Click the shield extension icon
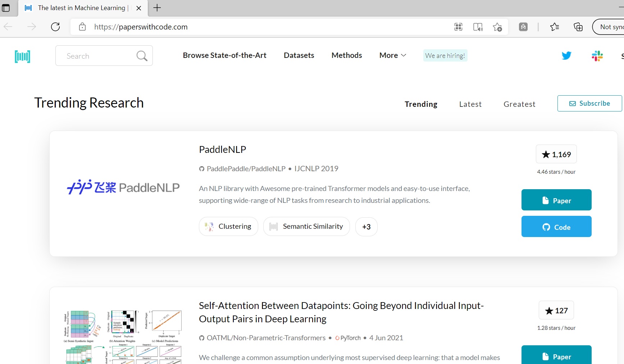The image size is (624, 364). (523, 27)
